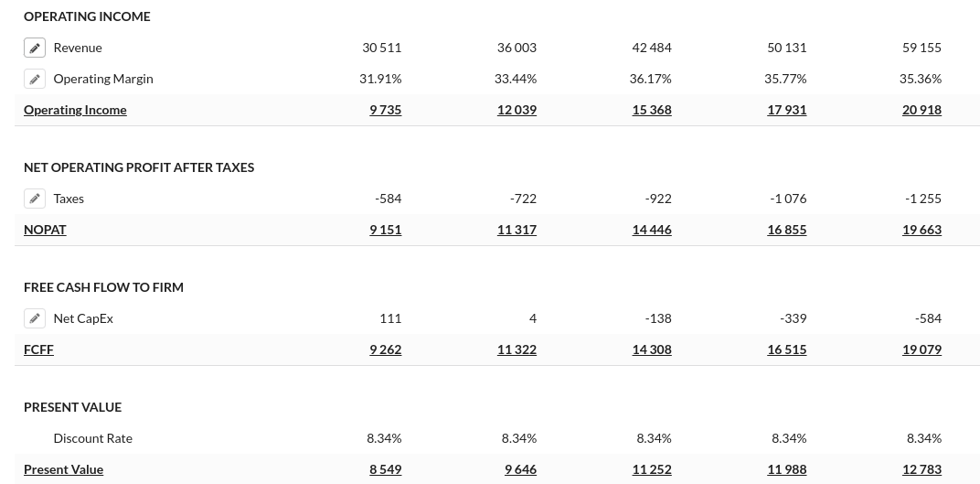980x484 pixels.
Task: Click the Net CapEx edit pencil icon
Action: pos(35,318)
